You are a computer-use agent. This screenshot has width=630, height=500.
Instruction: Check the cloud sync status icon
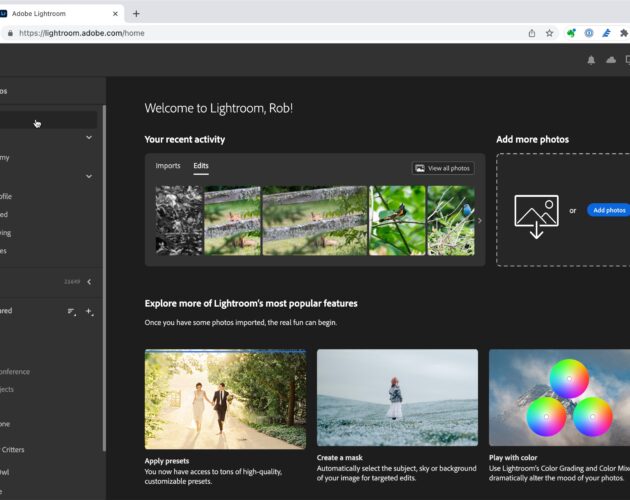[611, 60]
